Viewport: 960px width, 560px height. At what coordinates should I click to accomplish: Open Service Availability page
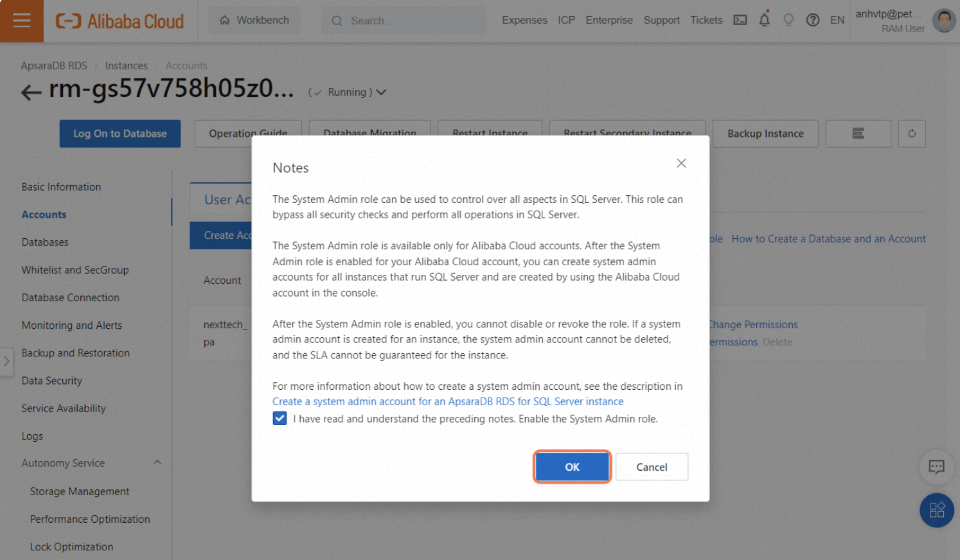[x=64, y=408]
